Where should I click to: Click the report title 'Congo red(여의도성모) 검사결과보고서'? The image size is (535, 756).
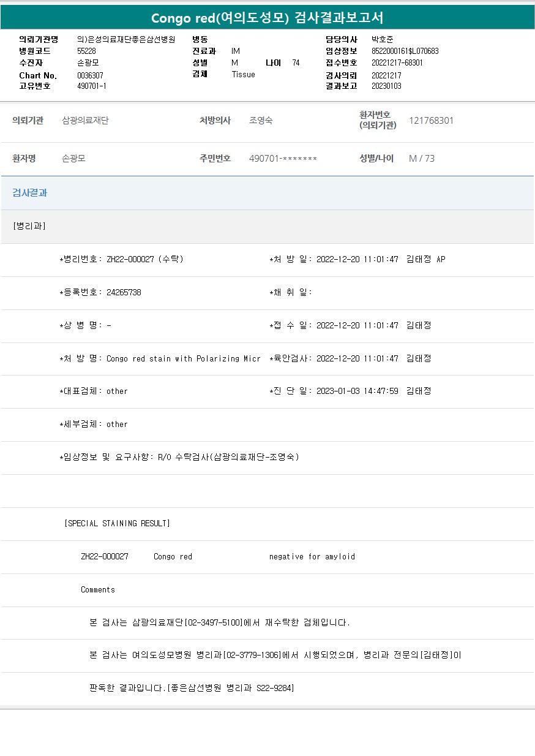(267, 18)
